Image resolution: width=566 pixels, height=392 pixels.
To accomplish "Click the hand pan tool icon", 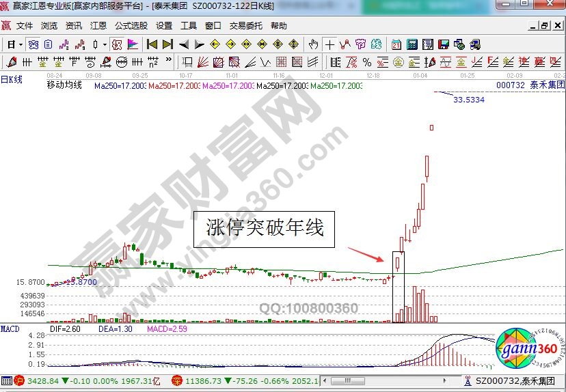I will coord(314,44).
